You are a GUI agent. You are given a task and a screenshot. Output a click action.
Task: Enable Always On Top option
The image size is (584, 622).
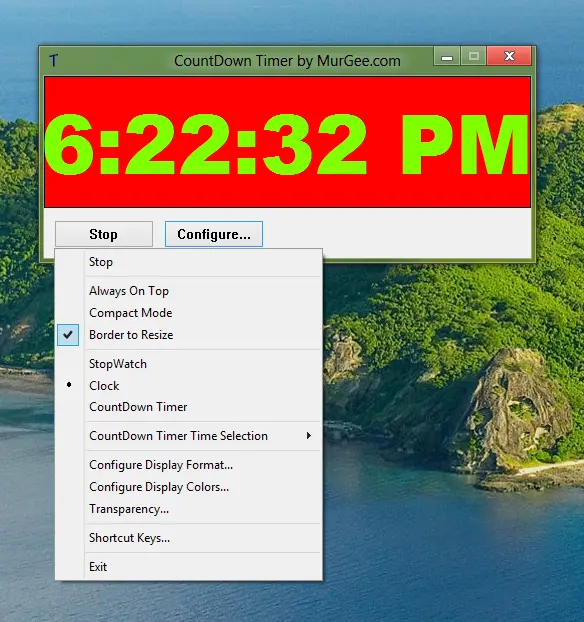coord(188,291)
